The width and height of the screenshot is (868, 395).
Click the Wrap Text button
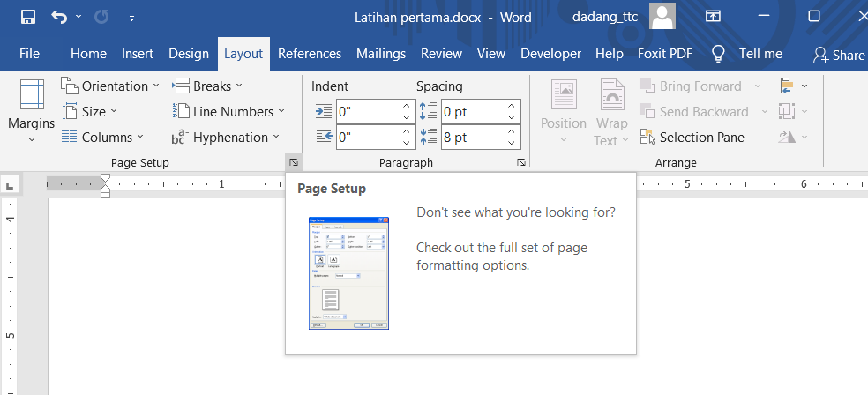611,112
